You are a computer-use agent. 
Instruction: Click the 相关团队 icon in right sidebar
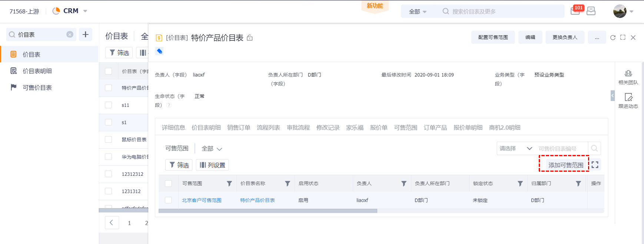[x=628, y=74]
